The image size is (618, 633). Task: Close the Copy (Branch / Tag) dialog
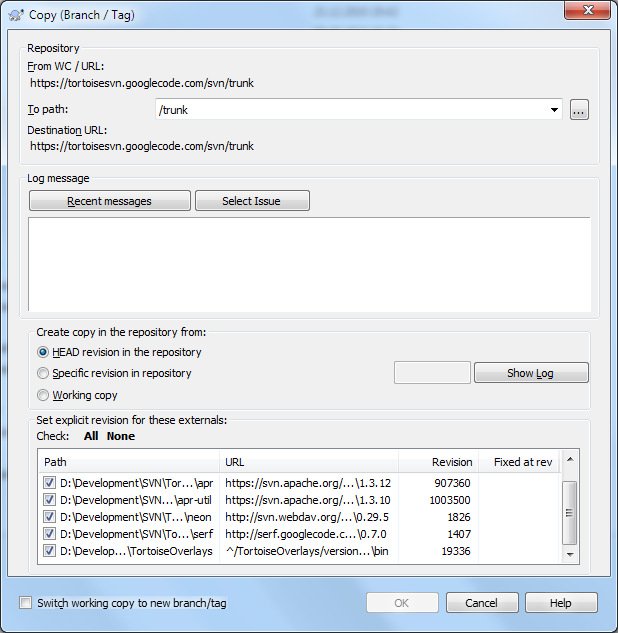click(586, 12)
